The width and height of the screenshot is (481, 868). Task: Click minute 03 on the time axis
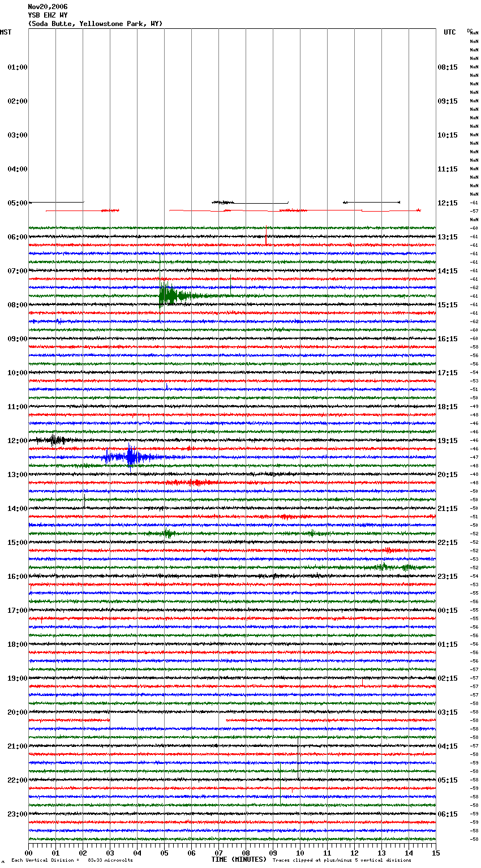pos(110,853)
